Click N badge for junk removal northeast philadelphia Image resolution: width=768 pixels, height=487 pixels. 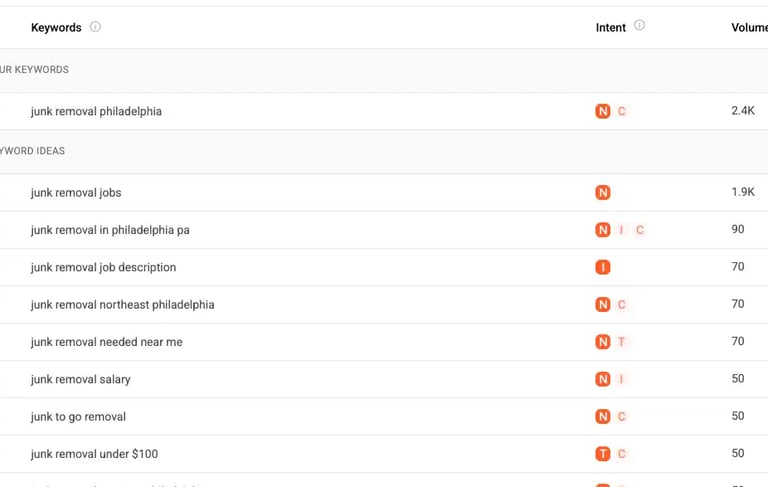click(x=603, y=304)
